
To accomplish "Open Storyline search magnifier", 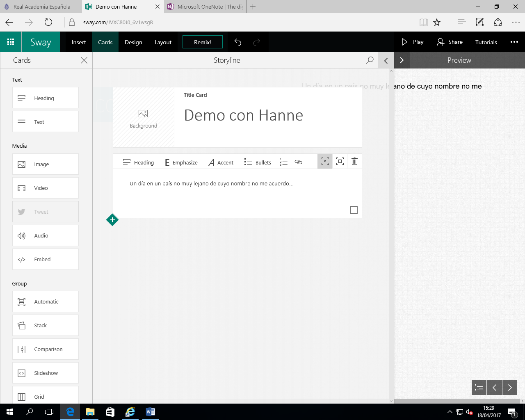I will coord(370,60).
